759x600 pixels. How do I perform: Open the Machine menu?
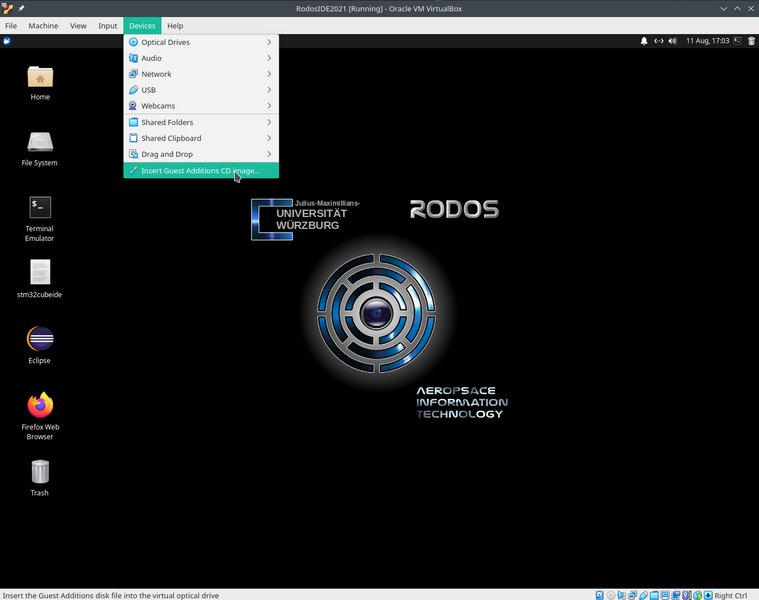(x=43, y=25)
